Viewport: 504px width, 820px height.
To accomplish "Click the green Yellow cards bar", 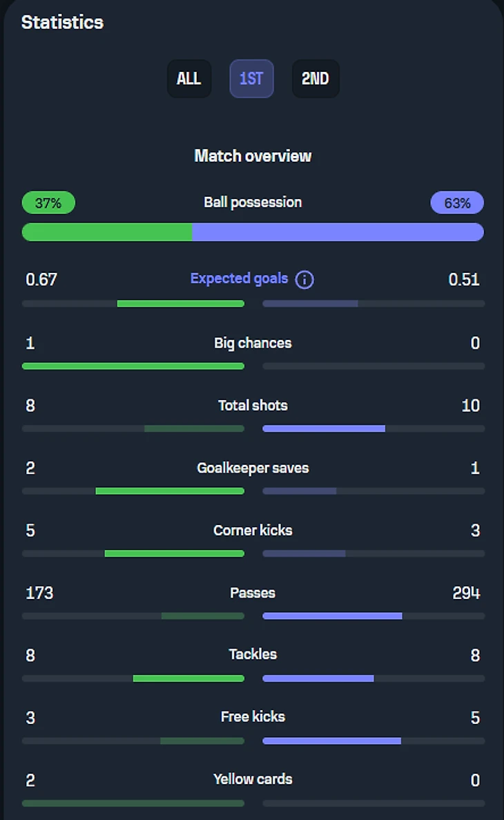I will [x=133, y=803].
